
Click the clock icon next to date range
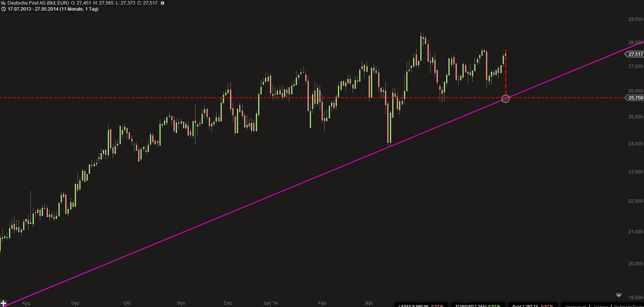click(3, 9)
